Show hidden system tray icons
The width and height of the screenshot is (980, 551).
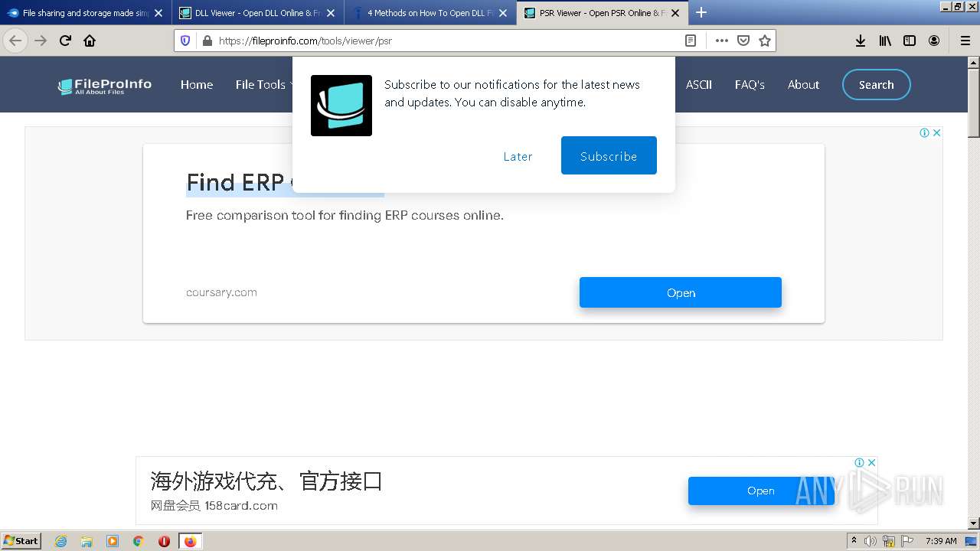point(854,541)
